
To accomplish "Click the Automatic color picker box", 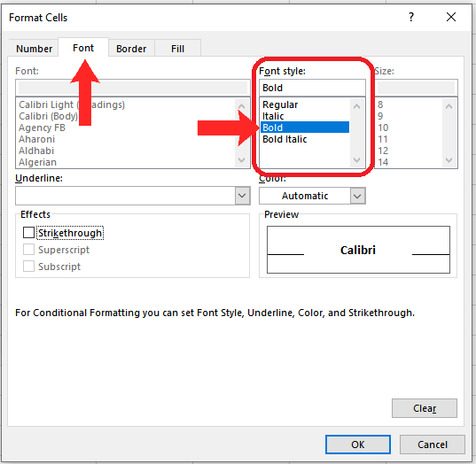I will pos(305,196).
